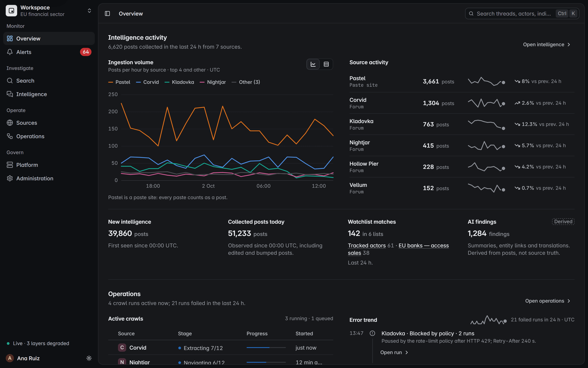Click the Live layers degraded status
This screenshot has height=368, width=588.
(x=38, y=343)
